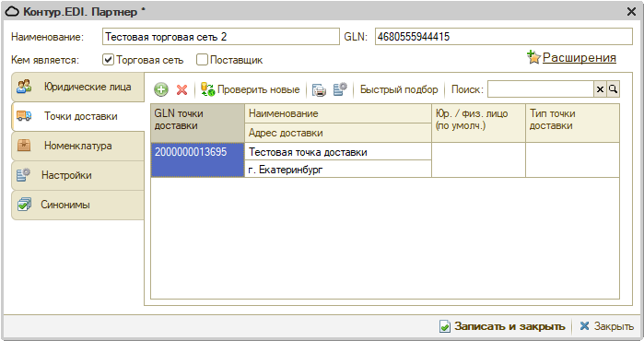This screenshot has height=341, width=644.
Task: Uncheck the Торговая сеть checkbox
Action: (108, 60)
